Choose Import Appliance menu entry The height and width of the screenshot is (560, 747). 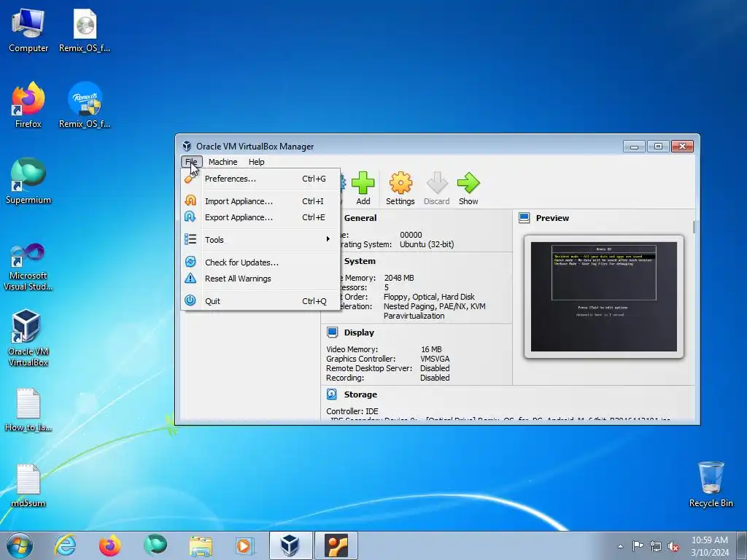pos(260,201)
